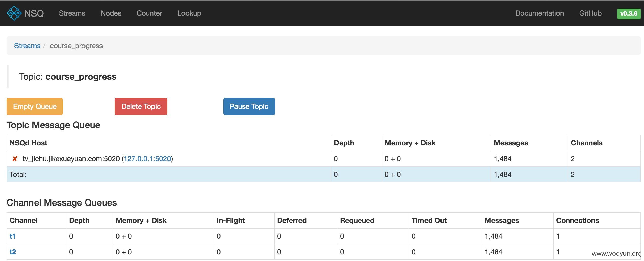This screenshot has width=644, height=261.
Task: Click the Delete Topic button
Action: [x=141, y=106]
